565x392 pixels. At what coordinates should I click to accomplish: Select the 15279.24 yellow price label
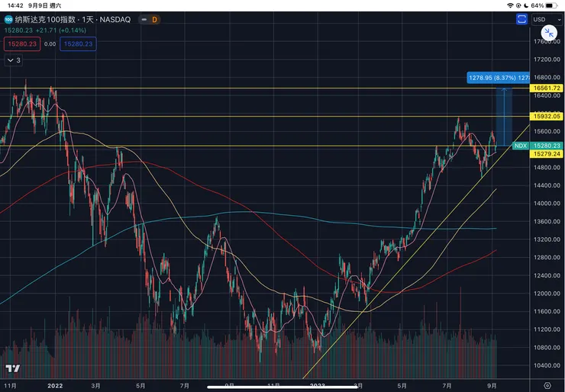point(547,154)
